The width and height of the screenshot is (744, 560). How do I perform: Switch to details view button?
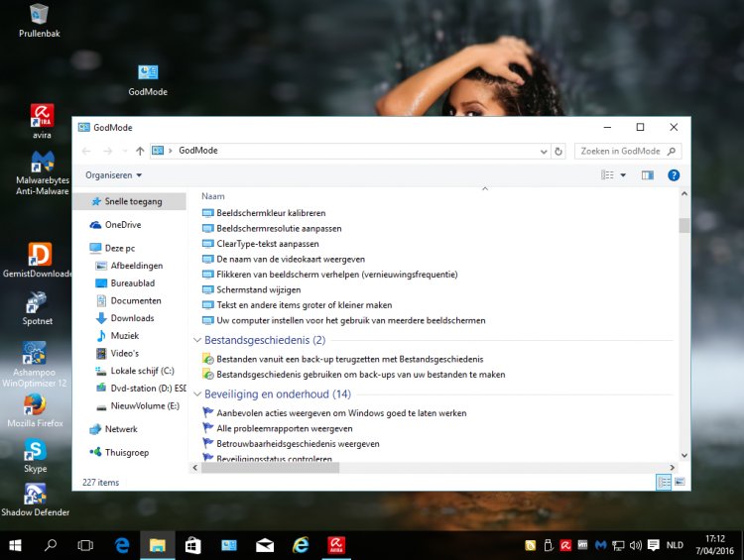point(663,482)
